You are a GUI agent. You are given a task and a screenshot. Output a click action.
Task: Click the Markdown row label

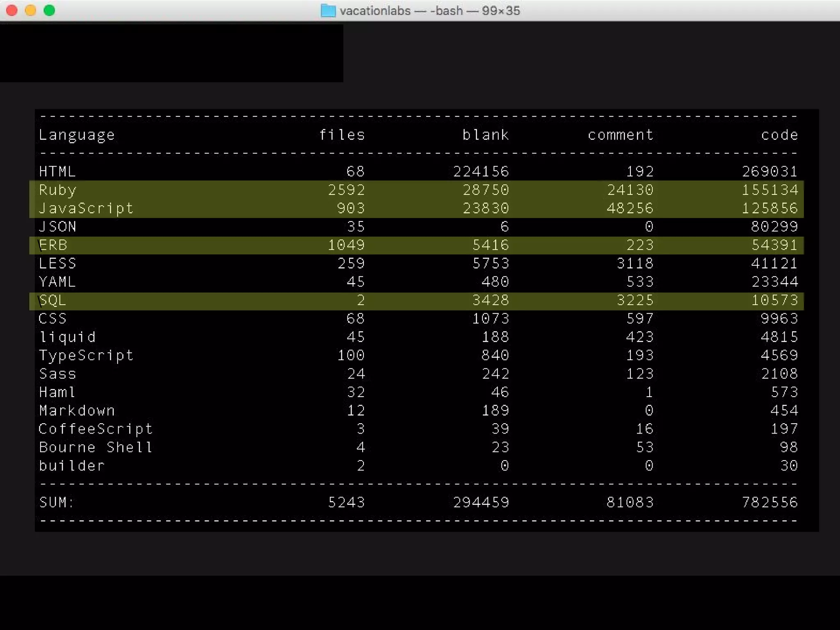click(x=77, y=411)
